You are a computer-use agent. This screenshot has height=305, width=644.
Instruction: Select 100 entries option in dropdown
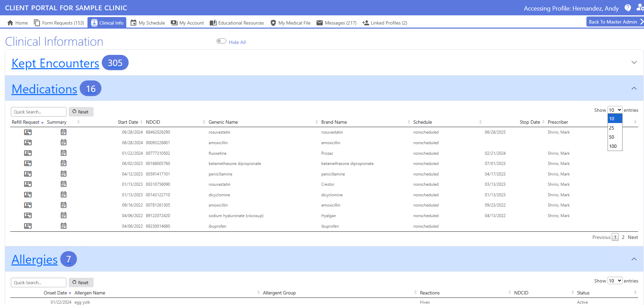coord(615,146)
